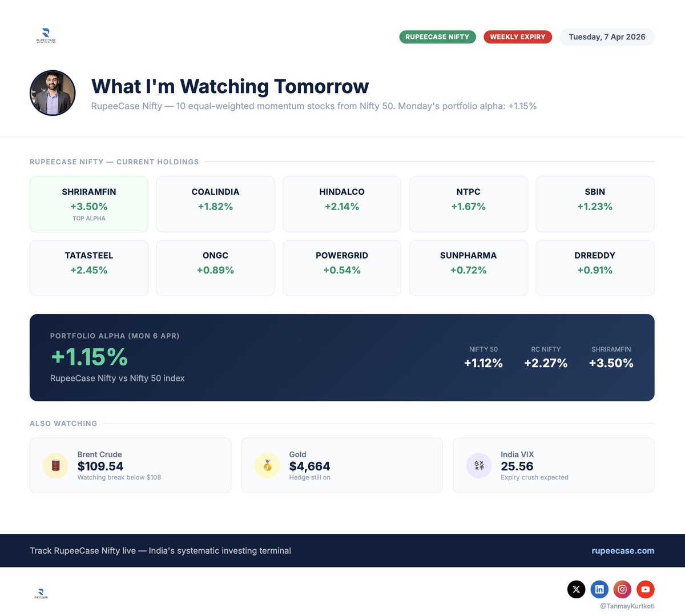Click the author profile photo
The width and height of the screenshot is (685, 616).
point(53,93)
